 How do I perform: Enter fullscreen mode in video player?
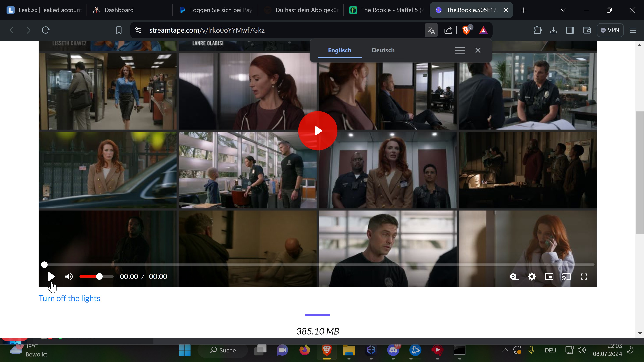[x=584, y=277]
